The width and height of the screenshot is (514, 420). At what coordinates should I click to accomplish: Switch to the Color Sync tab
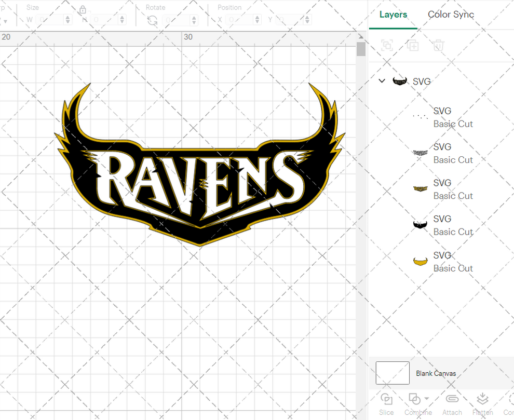coord(451,15)
